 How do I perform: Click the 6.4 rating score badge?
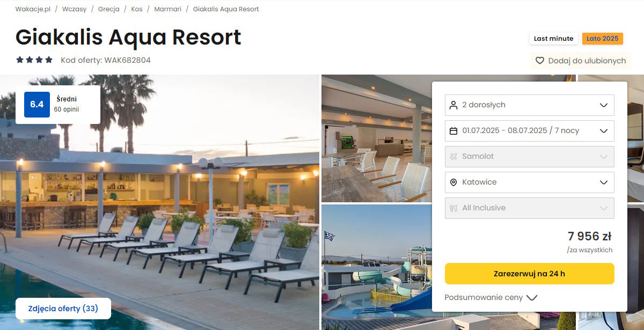37,105
